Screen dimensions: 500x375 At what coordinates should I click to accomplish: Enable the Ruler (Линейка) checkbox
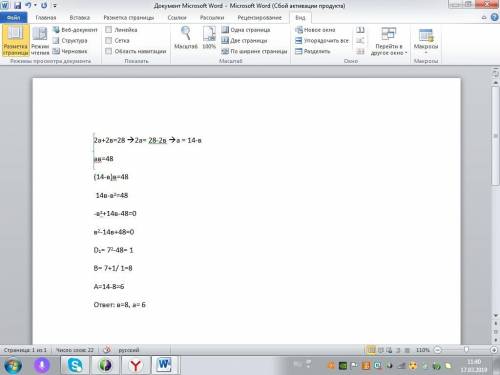coord(108,30)
